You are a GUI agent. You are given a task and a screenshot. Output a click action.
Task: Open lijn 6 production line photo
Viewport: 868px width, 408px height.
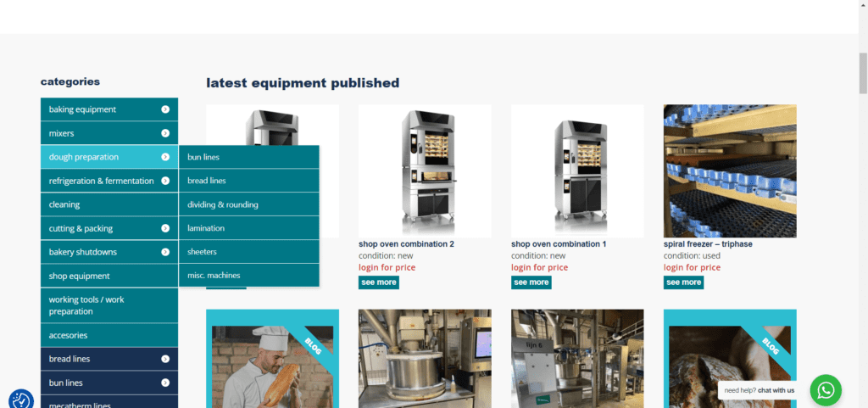pyautogui.click(x=577, y=359)
